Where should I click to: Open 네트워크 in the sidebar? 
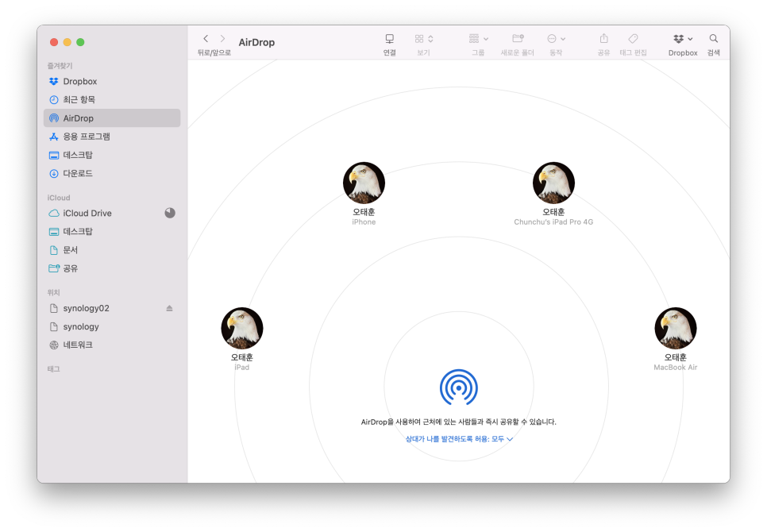click(x=112, y=345)
